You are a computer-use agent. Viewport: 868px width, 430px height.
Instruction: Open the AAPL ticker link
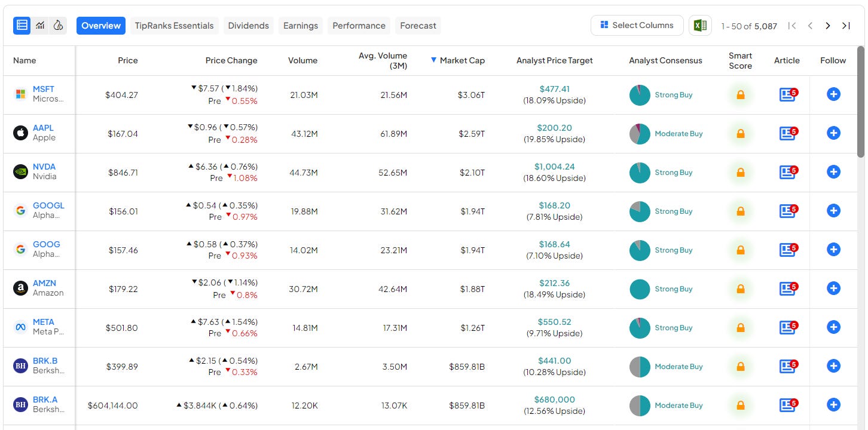(43, 128)
